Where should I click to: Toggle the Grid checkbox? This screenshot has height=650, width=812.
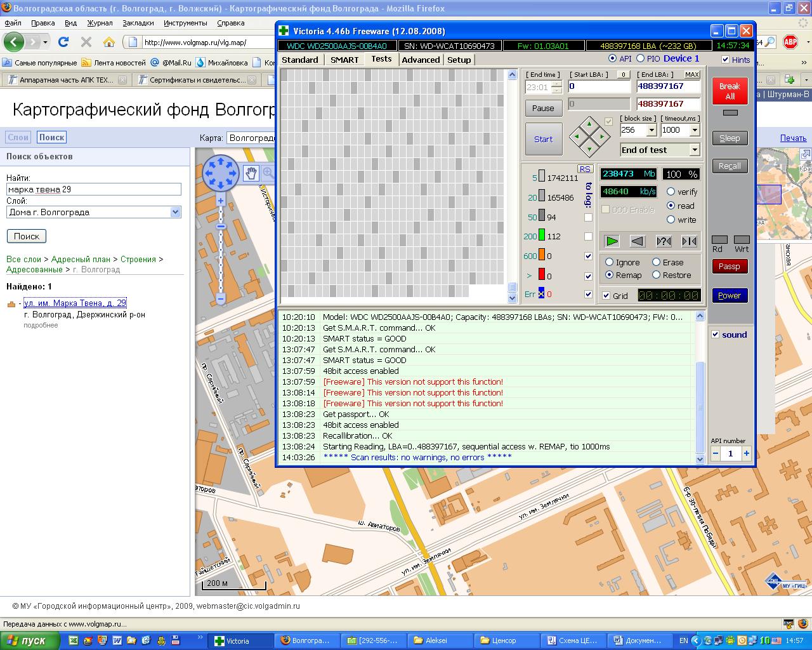pos(606,296)
